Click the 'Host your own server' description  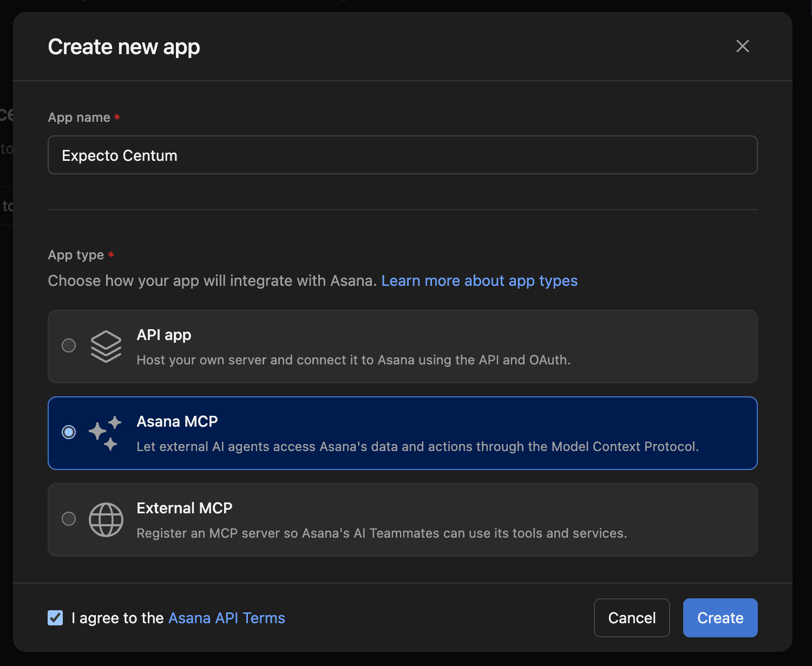[354, 360]
